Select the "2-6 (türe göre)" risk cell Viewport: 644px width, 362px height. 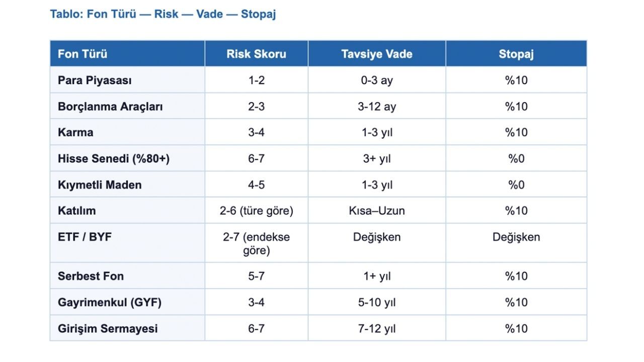coord(256,211)
